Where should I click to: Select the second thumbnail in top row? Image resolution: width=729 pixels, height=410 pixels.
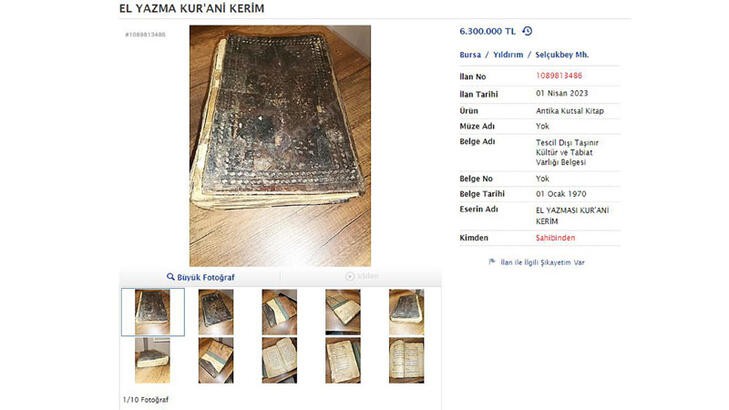[x=216, y=312]
